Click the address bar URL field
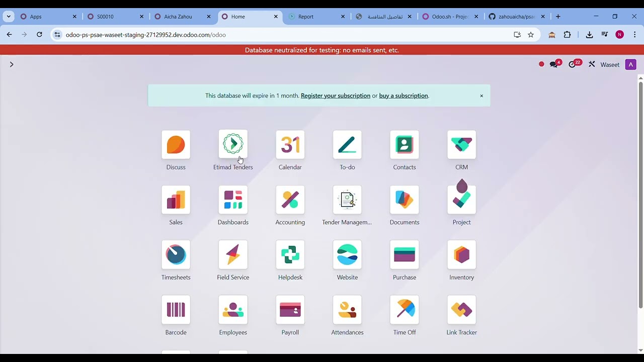This screenshot has height=362, width=644. pyautogui.click(x=287, y=35)
